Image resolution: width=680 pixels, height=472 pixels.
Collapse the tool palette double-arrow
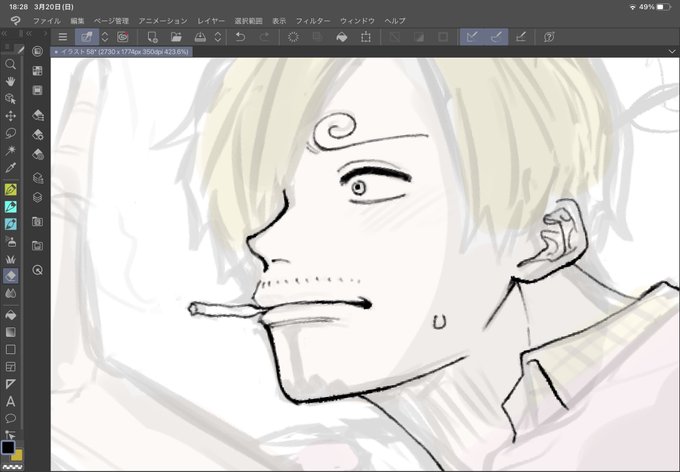[4, 33]
